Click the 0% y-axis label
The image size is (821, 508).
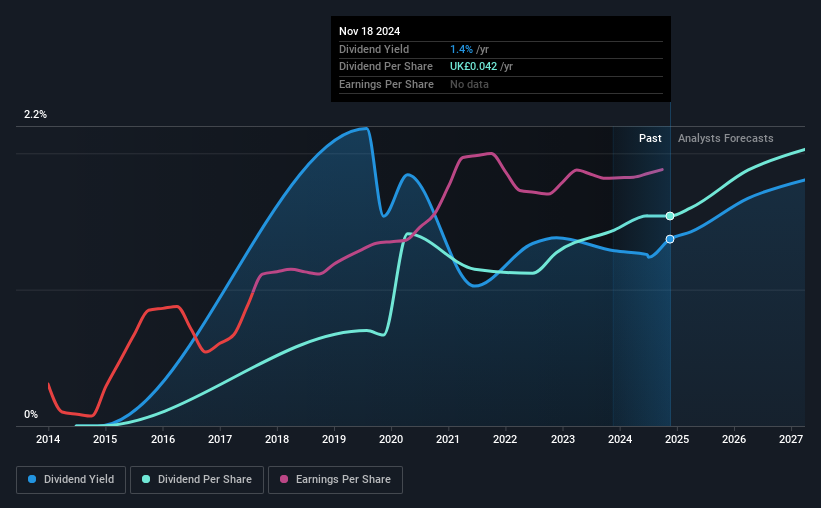31,415
